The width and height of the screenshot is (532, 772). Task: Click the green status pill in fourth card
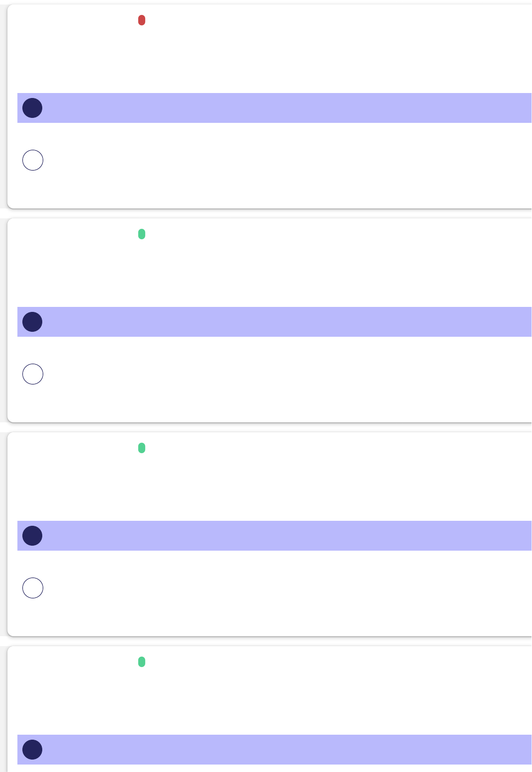coord(142,662)
